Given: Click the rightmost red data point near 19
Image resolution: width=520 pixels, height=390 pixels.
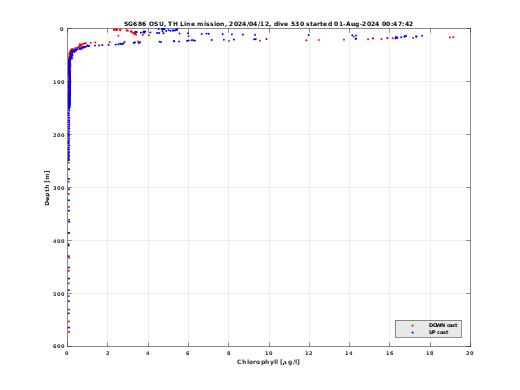Looking at the screenshot, I should pyautogui.click(x=453, y=37).
